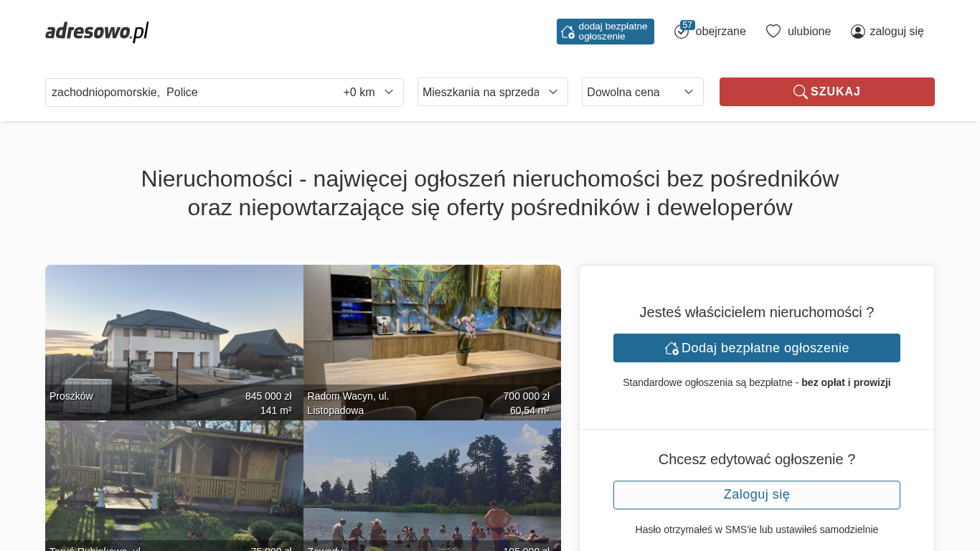
Task: Click the house icon in the header add-listing button
Action: [567, 32]
